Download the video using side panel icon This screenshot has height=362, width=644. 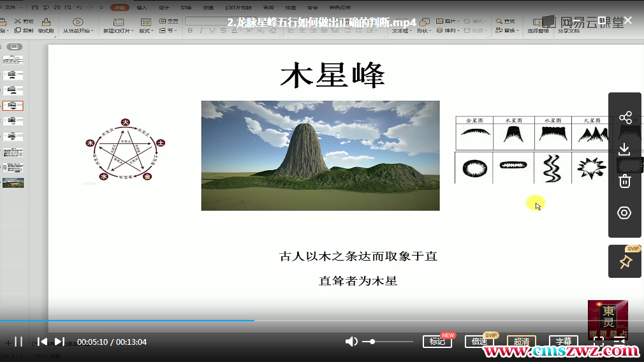coord(625,149)
